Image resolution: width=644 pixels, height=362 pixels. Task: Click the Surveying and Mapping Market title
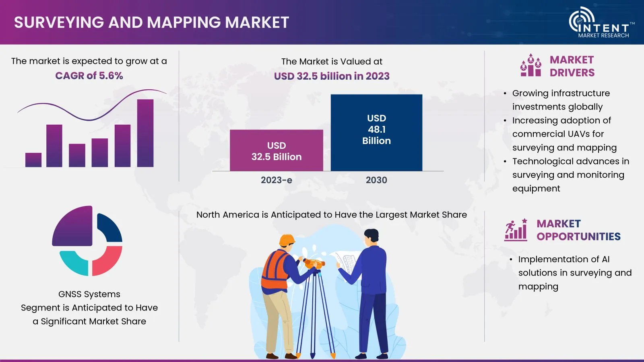pos(151,23)
